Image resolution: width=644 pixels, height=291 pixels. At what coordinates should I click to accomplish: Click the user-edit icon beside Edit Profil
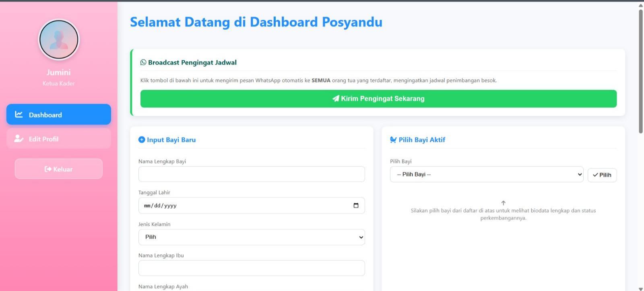point(19,139)
